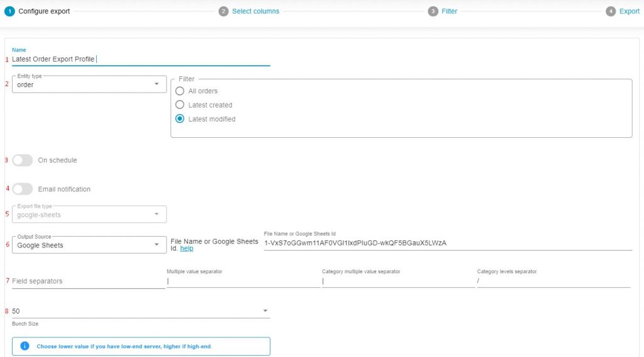This screenshot has height=357, width=644.
Task: Enable the On schedule switch
Action: 22,160
